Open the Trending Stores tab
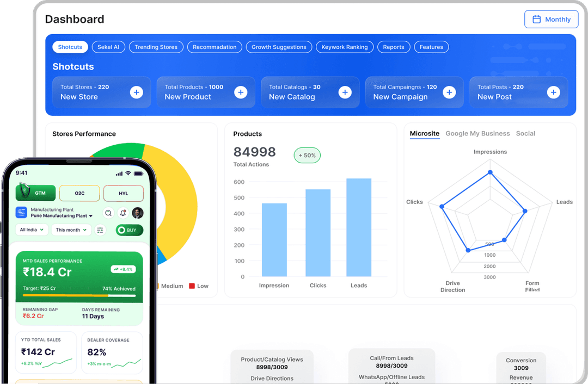588x384 pixels. point(156,47)
